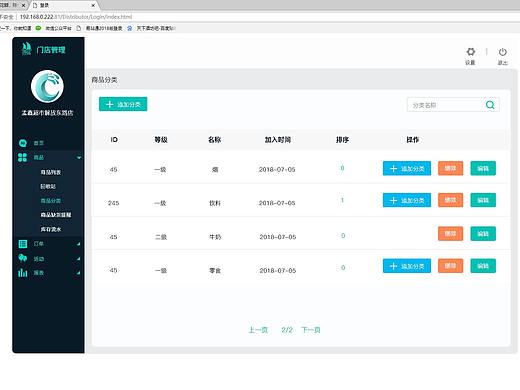Click the page icon on active browser tab

35,5
